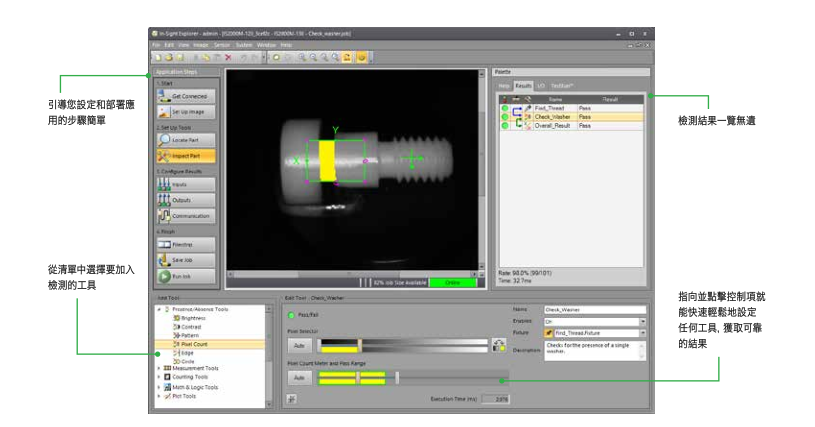This screenshot has height=427, width=815.
Task: Expand the Measurement Tools tree node
Action: pos(158,369)
